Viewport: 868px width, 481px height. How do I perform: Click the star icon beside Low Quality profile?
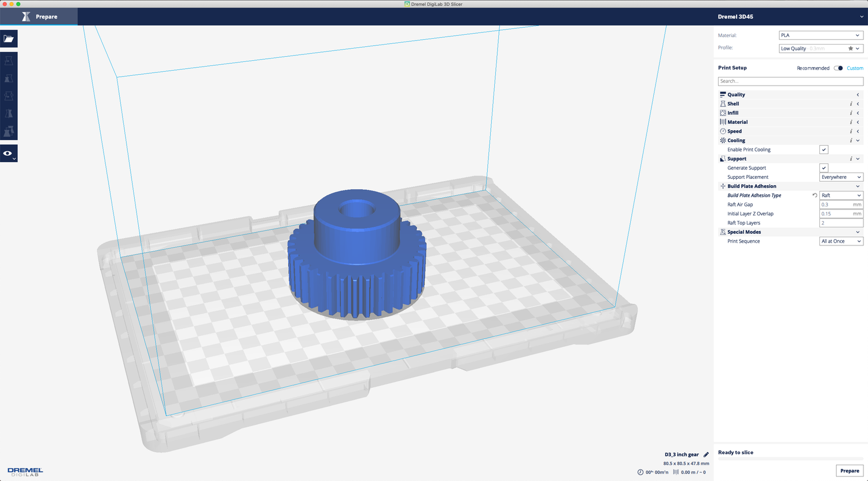(x=851, y=48)
